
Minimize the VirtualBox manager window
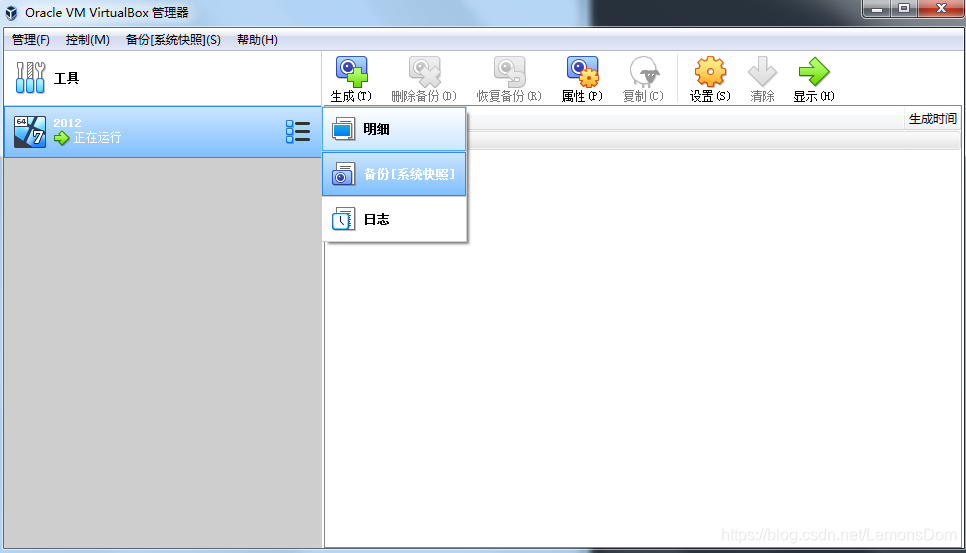[877, 9]
